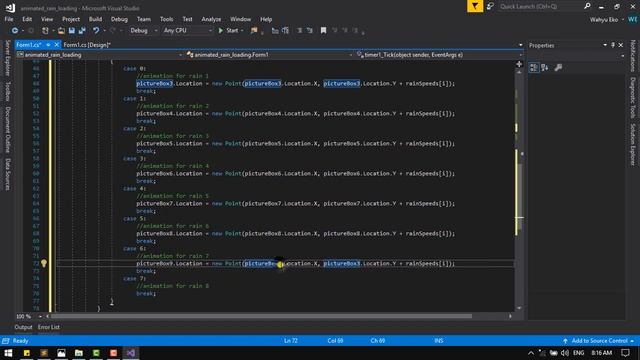Switch to the Form1.cs [Design] tab

coord(87,45)
